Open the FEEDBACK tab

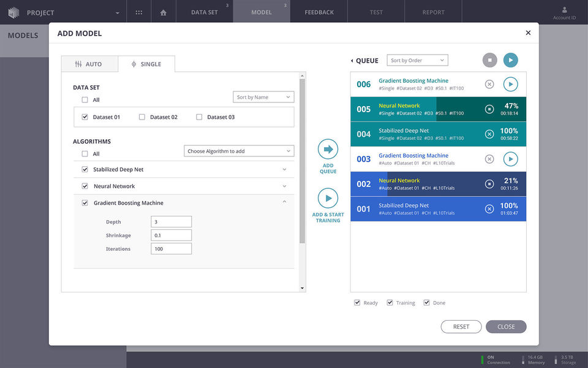coord(319,12)
